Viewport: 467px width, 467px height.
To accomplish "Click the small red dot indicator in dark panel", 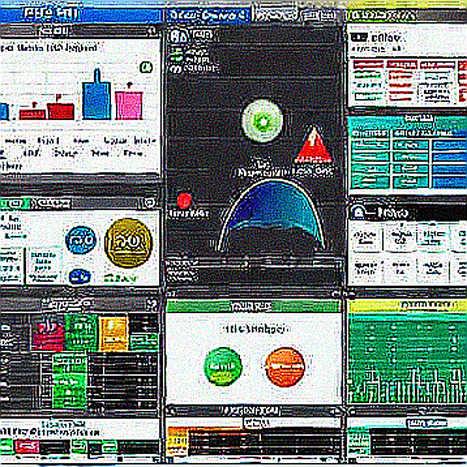I will 184,201.
